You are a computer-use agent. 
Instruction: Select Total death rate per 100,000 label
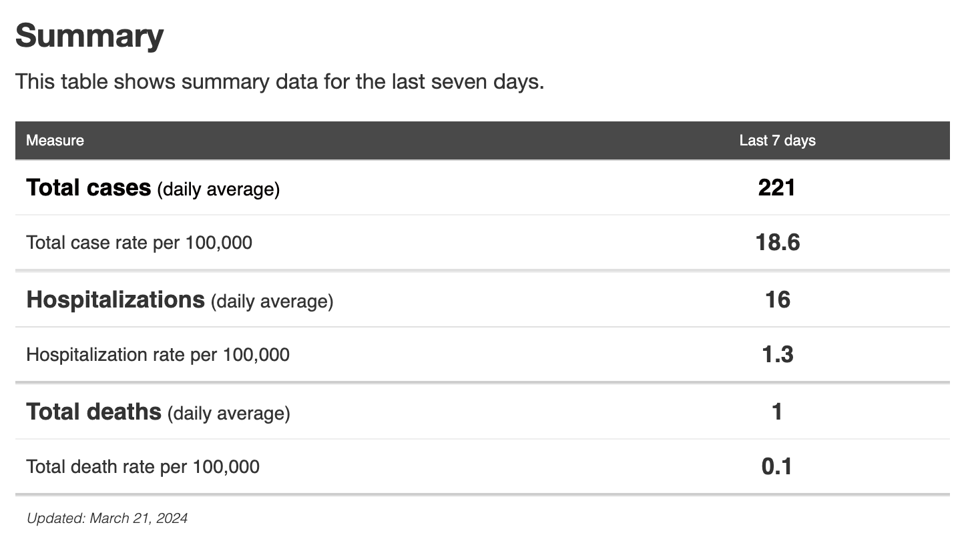tap(142, 467)
